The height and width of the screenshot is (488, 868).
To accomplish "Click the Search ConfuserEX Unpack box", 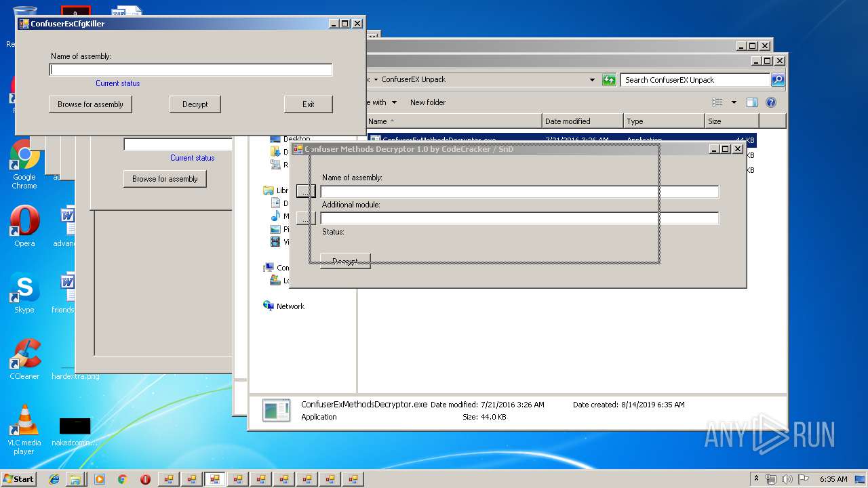I will 695,80.
